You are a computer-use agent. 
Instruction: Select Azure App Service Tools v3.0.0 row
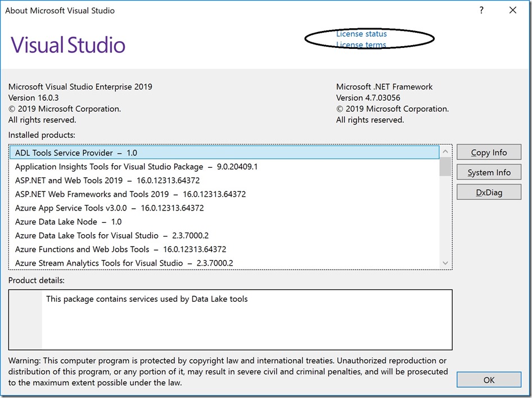pos(224,208)
